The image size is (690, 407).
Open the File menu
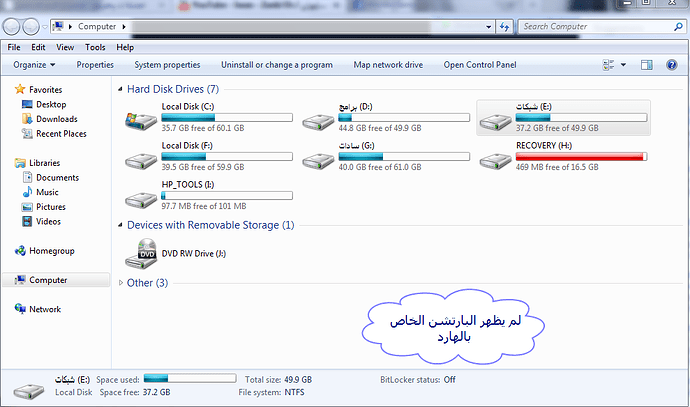(x=14, y=47)
